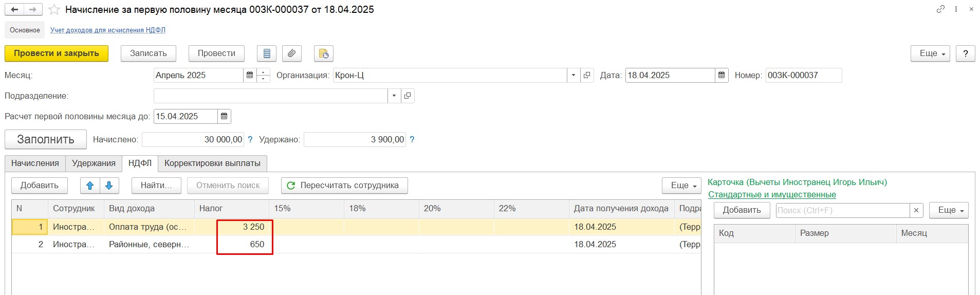Screen dimensions: 980x295
Task: Expand the Организация dropdown list
Action: (x=574, y=75)
